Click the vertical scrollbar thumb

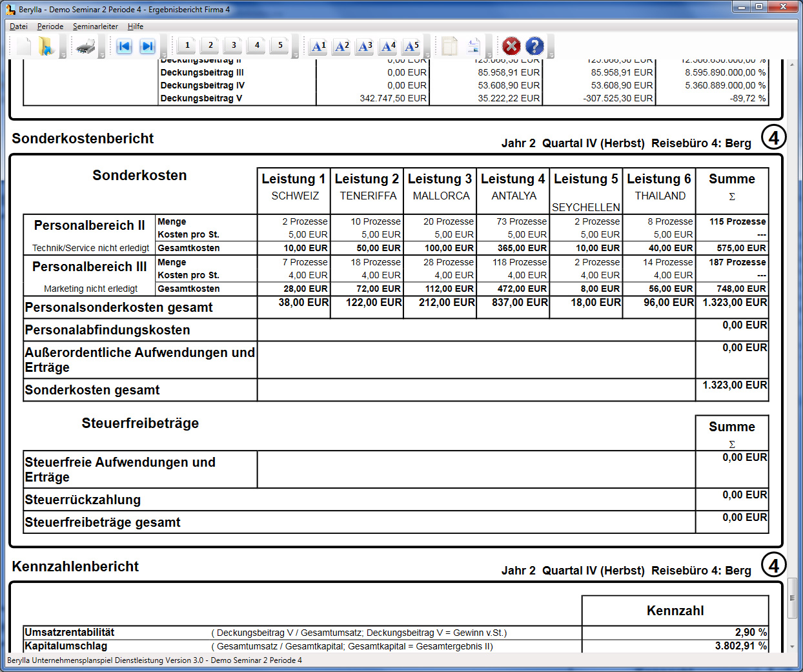pos(792,597)
